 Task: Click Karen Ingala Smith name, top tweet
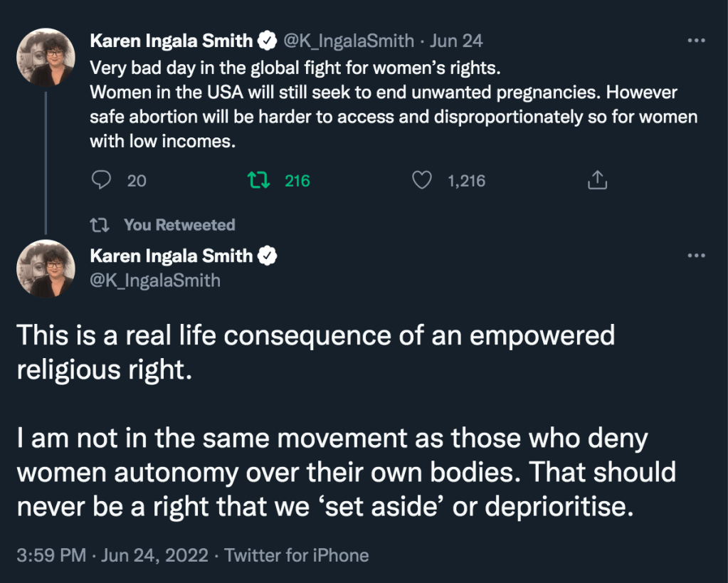[171, 41]
